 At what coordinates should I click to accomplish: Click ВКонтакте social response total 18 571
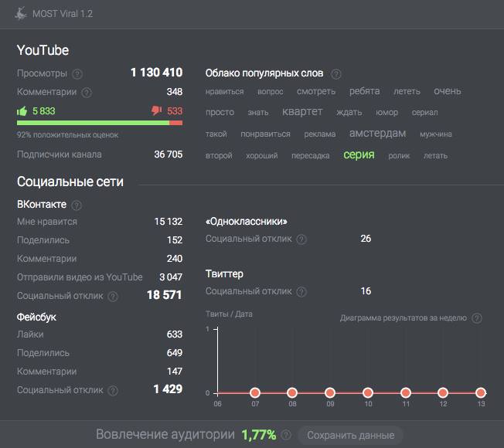(x=164, y=295)
